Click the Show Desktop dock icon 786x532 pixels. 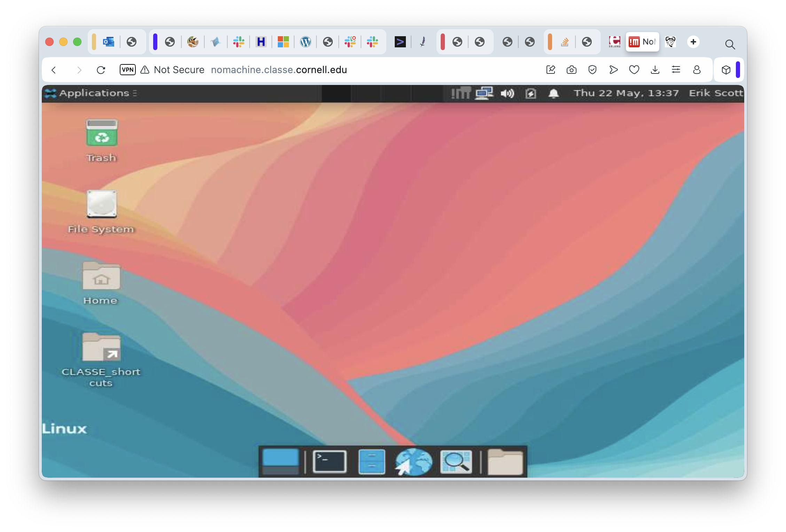(280, 462)
